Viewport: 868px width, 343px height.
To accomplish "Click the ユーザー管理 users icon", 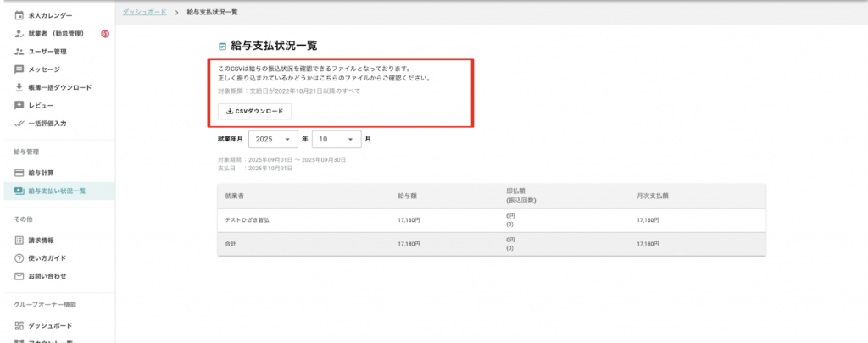I will tap(19, 52).
